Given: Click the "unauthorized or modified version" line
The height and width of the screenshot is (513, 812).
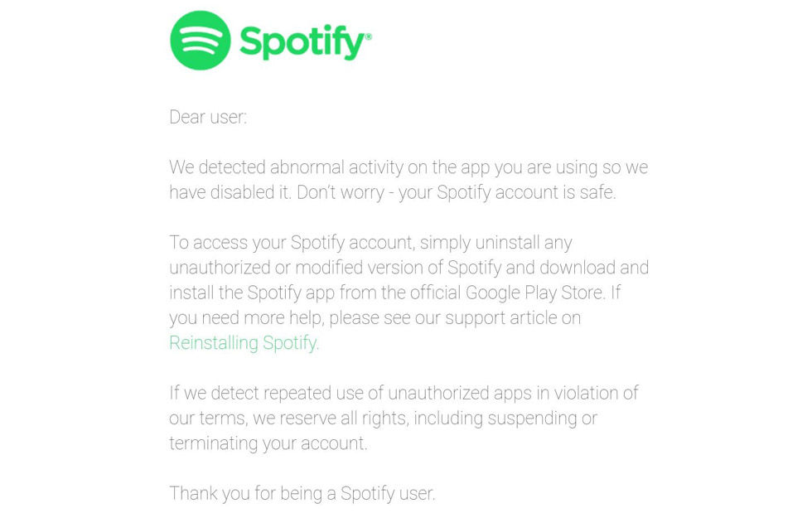Looking at the screenshot, I should [409, 268].
